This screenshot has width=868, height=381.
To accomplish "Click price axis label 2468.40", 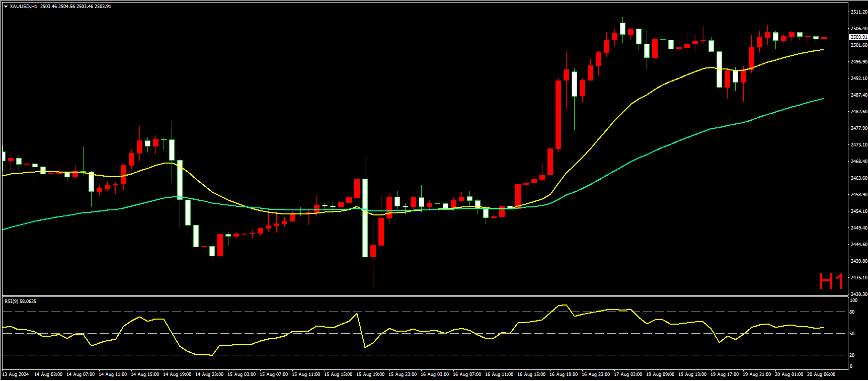I will click(859, 162).
